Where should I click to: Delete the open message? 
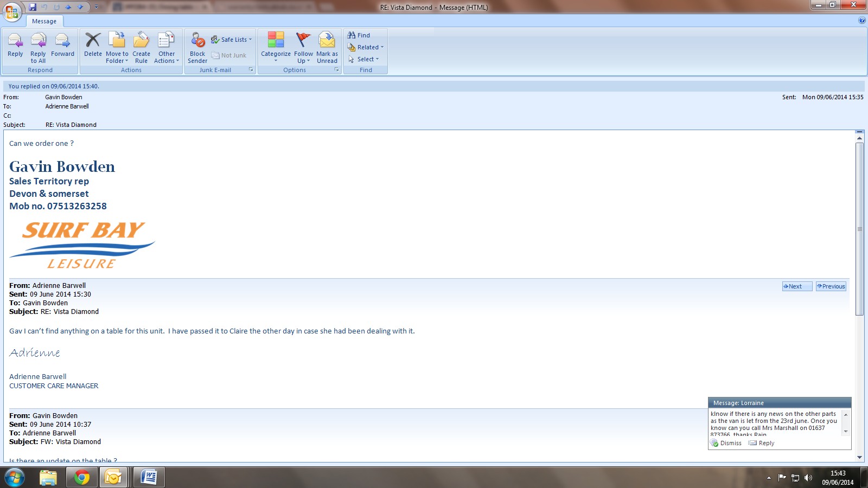[x=93, y=46]
